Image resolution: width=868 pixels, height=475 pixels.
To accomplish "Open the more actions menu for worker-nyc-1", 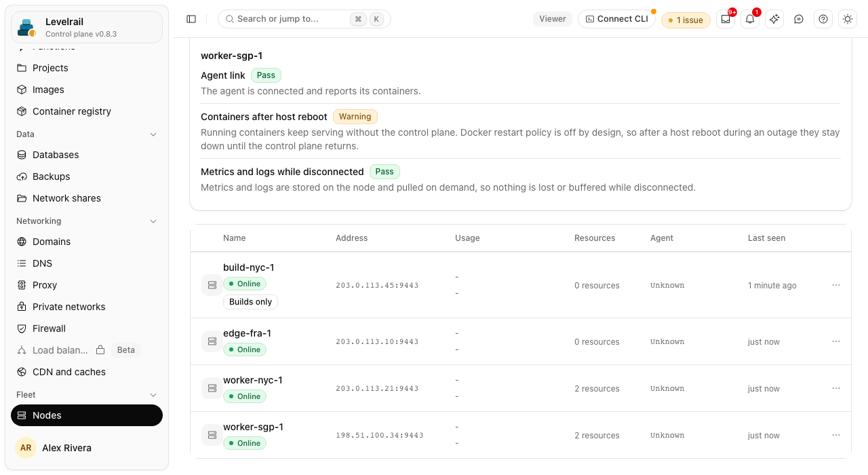I will coord(836,388).
